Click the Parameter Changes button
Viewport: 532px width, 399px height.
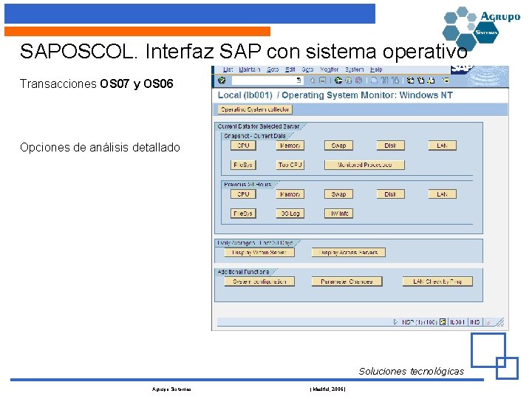pos(347,282)
